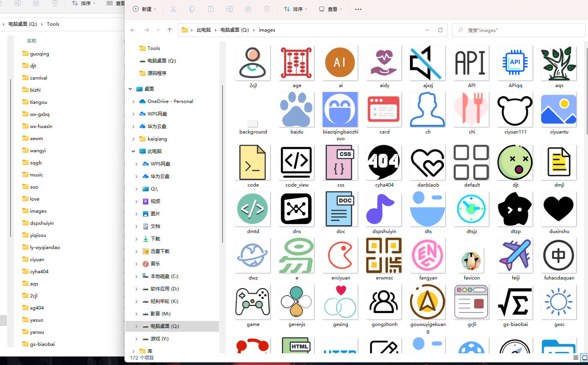This screenshot has height=365, width=588.
Task: Cut the selected files with the scissors icon
Action: coord(173,9)
